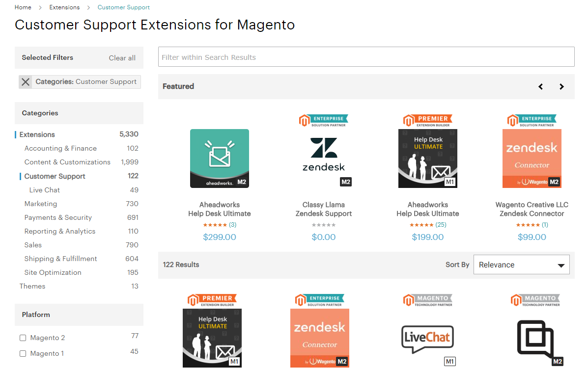The height and width of the screenshot is (370, 588).
Task: Open Aheadworks Help Desk Ultimate $299.00 title
Action: [x=220, y=210]
